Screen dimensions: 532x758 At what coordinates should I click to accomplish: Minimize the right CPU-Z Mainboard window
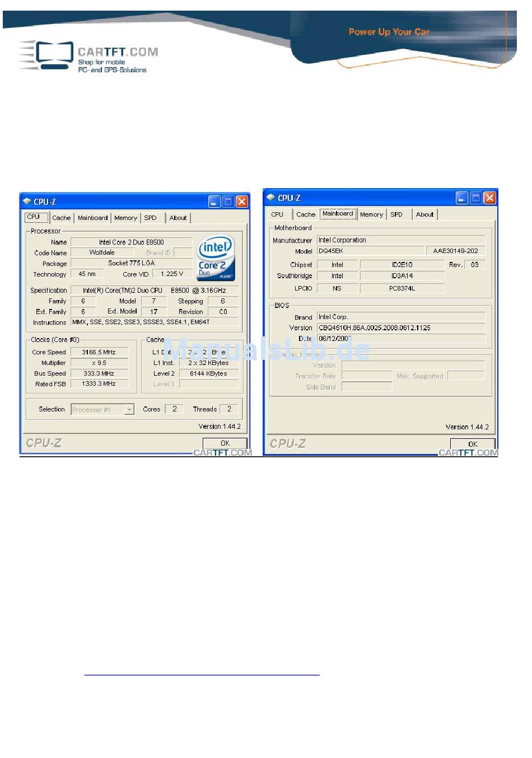[x=461, y=198]
